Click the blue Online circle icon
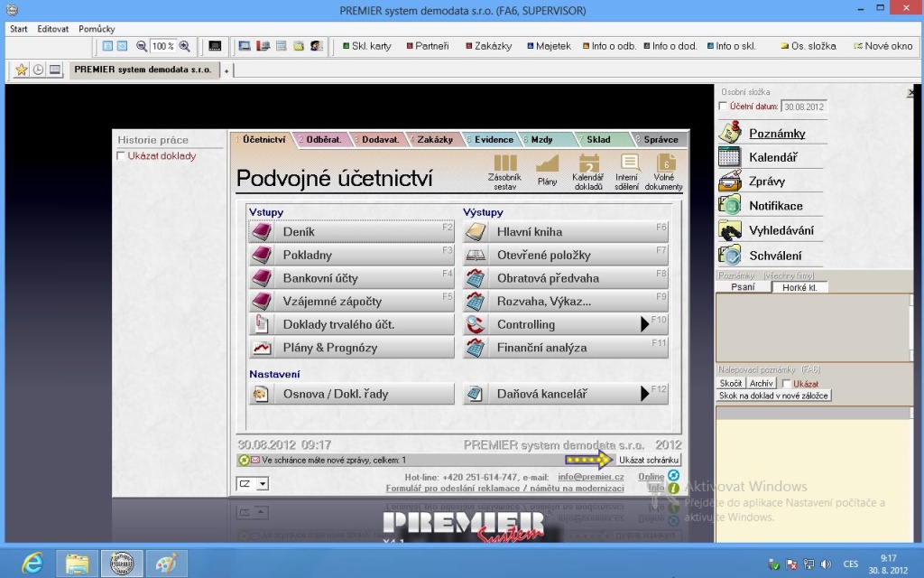Screen dimensions: 924x578 (x=673, y=475)
